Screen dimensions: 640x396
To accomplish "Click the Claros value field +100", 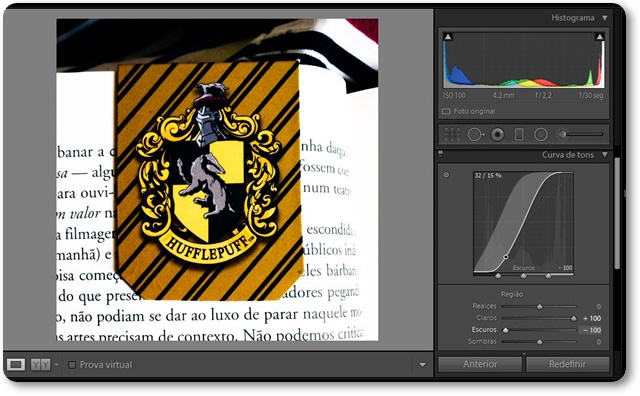I will [592, 318].
